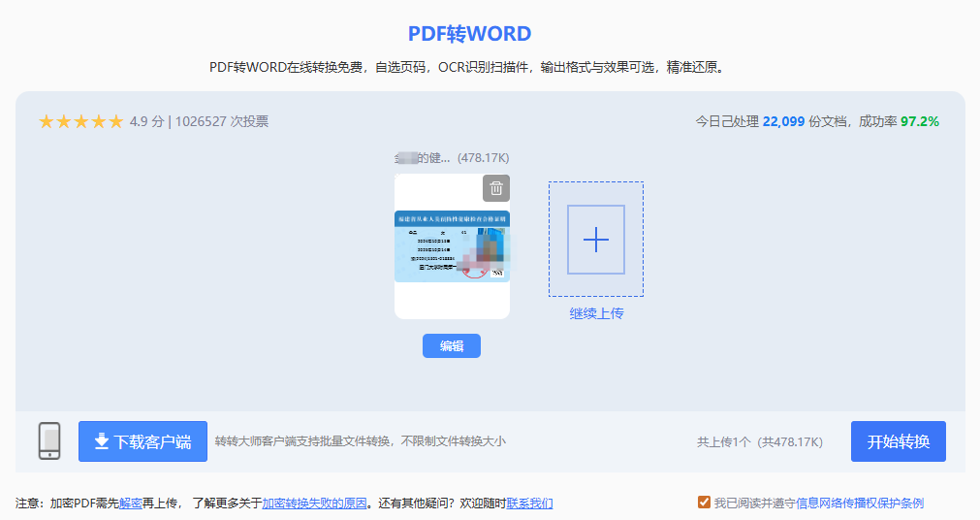Open the 解密 link
This screenshot has width=980, height=520.
(130, 504)
